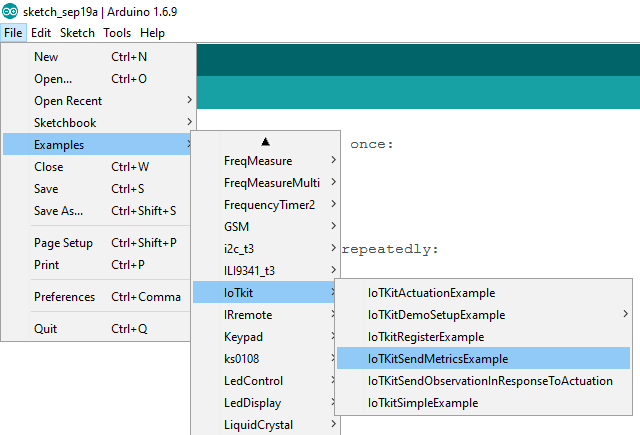
Task: Open the File menu
Action: 13,33
